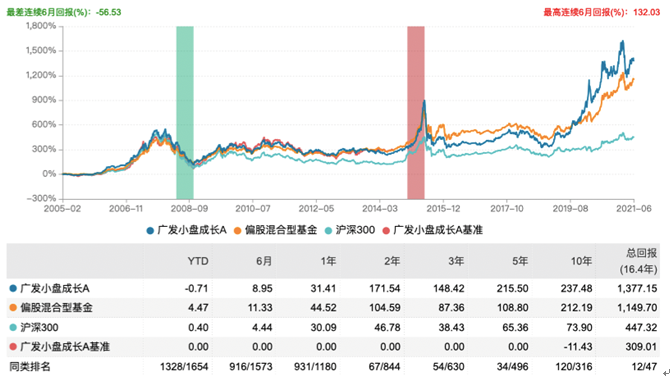Click the 最差连续6月回报 -56.53 label
Screen dimensions: 672x380
coord(64,12)
